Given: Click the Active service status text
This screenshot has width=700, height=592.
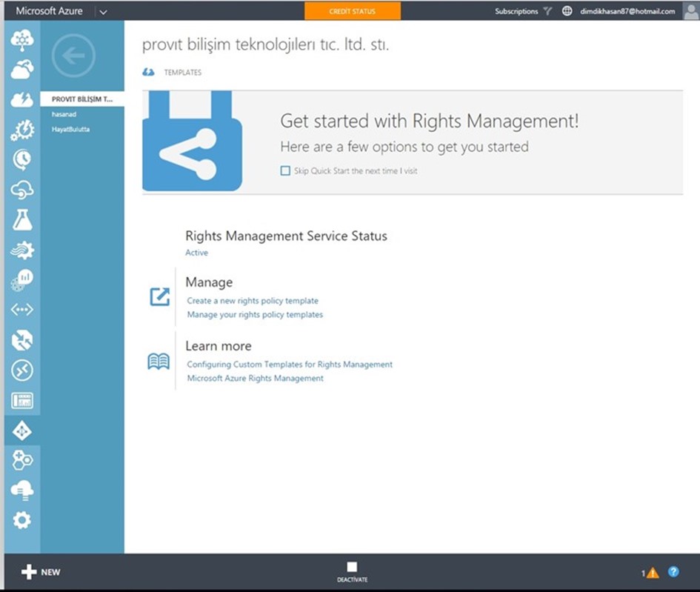Looking at the screenshot, I should pyautogui.click(x=196, y=253).
